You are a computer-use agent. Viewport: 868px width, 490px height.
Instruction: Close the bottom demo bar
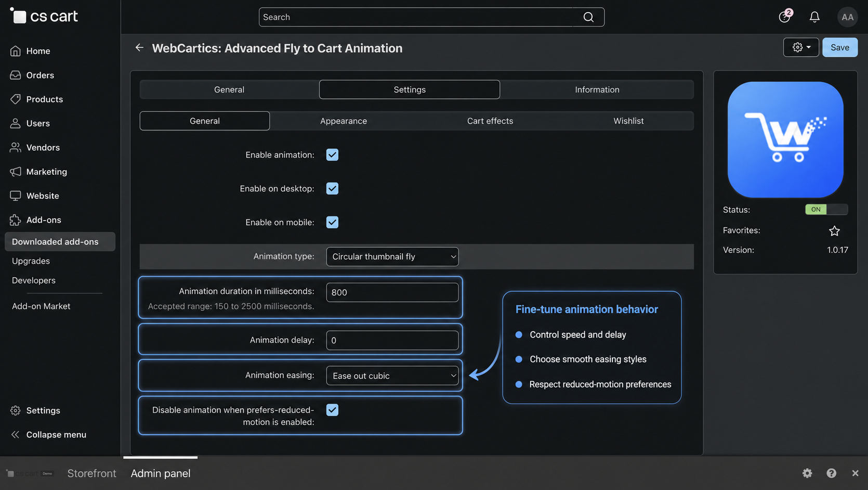click(x=855, y=473)
